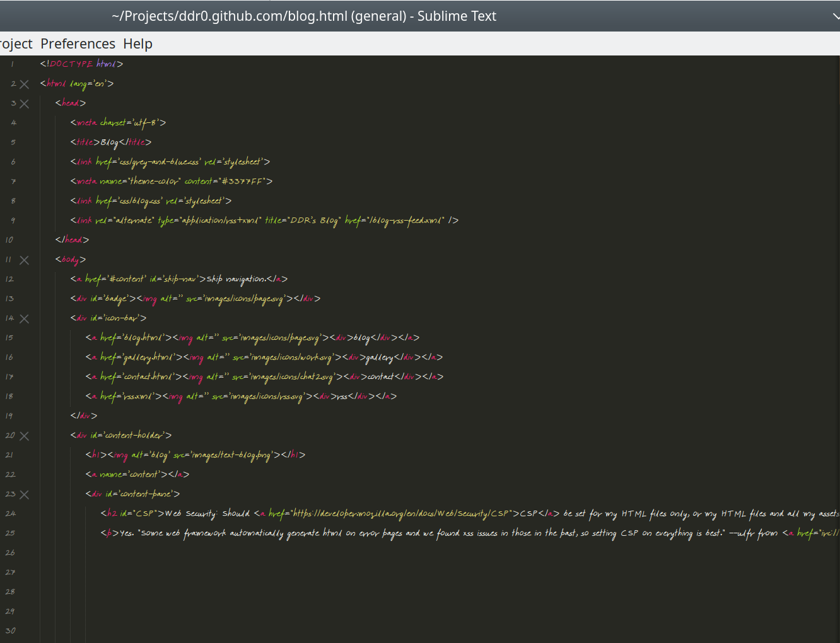The width and height of the screenshot is (840, 643).
Task: Click the h1 text-blog.png image line
Action: [x=195, y=455]
